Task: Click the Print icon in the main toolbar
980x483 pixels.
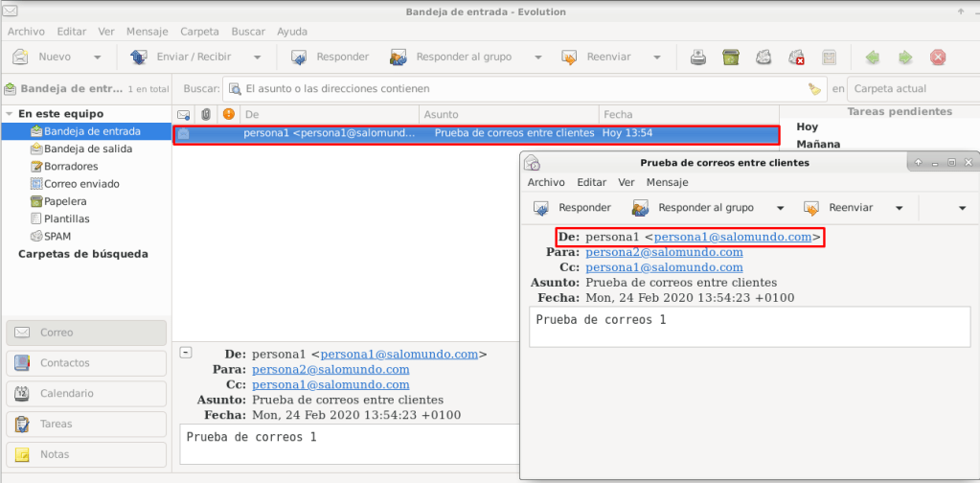Action: click(699, 57)
